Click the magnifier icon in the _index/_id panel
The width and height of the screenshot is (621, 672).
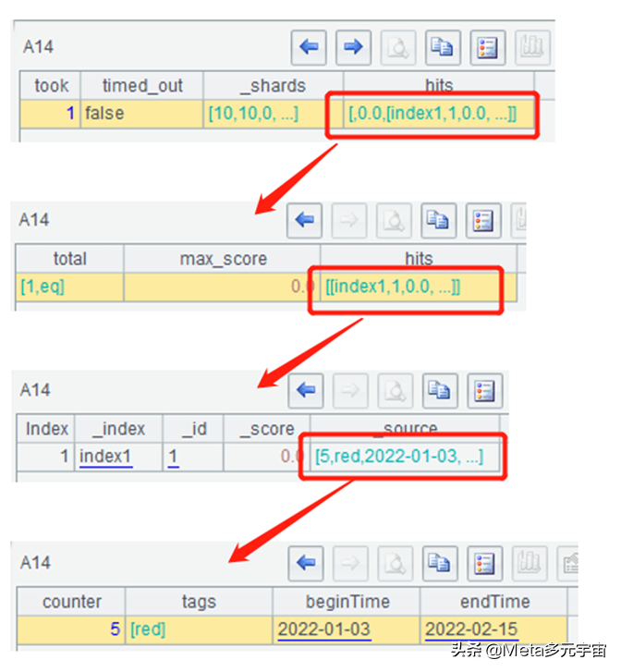(396, 390)
